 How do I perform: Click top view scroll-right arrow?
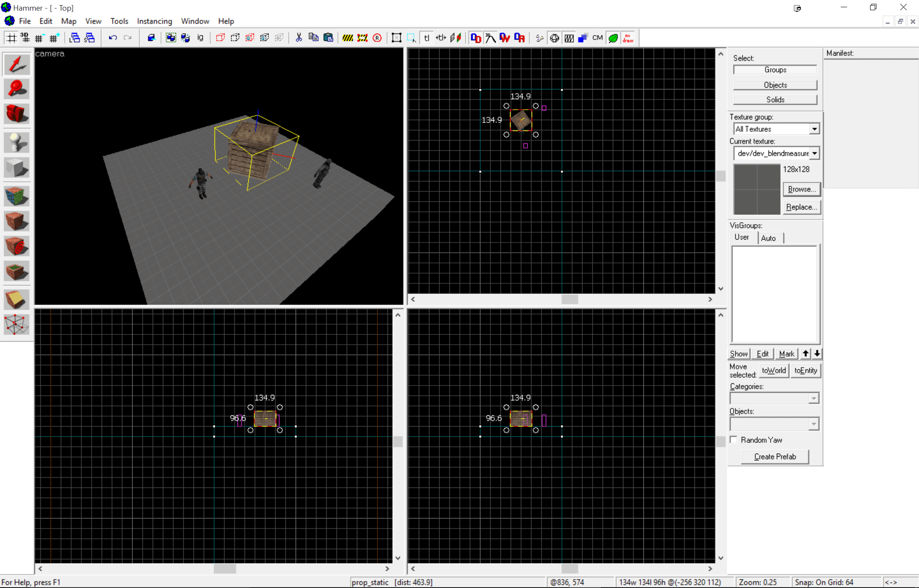[710, 299]
